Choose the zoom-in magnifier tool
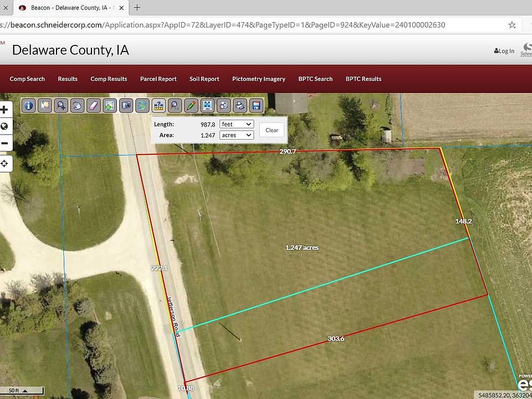This screenshot has width=532, height=399. tap(61, 105)
